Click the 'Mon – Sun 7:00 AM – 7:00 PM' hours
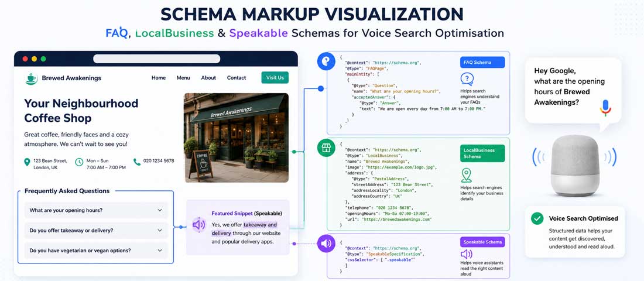 [x=106, y=165]
